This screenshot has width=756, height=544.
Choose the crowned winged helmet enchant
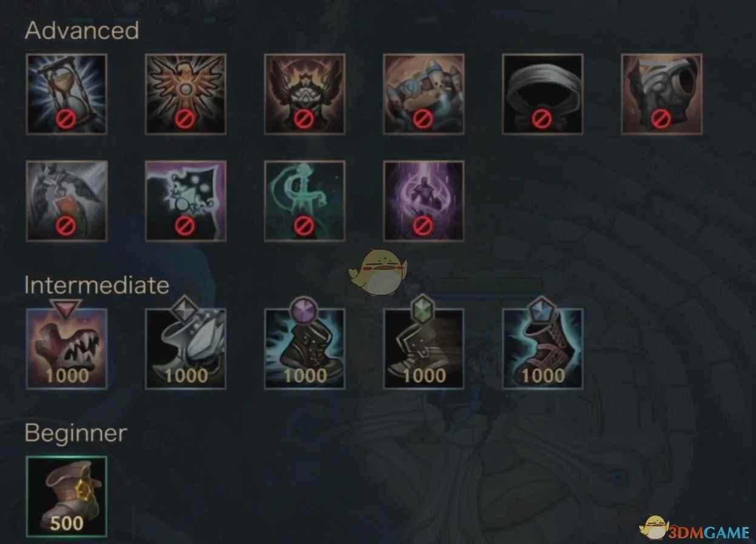click(305, 94)
